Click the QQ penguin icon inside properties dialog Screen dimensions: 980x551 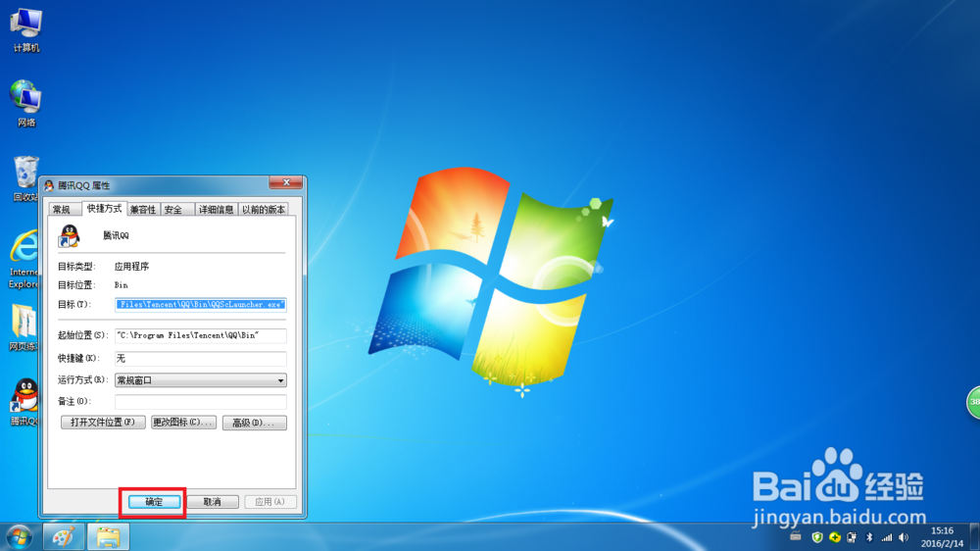[x=69, y=235]
